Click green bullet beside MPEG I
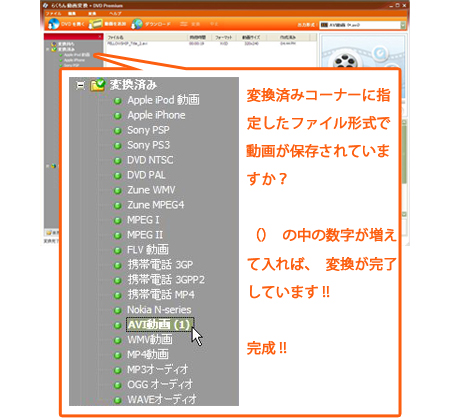Screen dimensions: 449x418 click(117, 221)
